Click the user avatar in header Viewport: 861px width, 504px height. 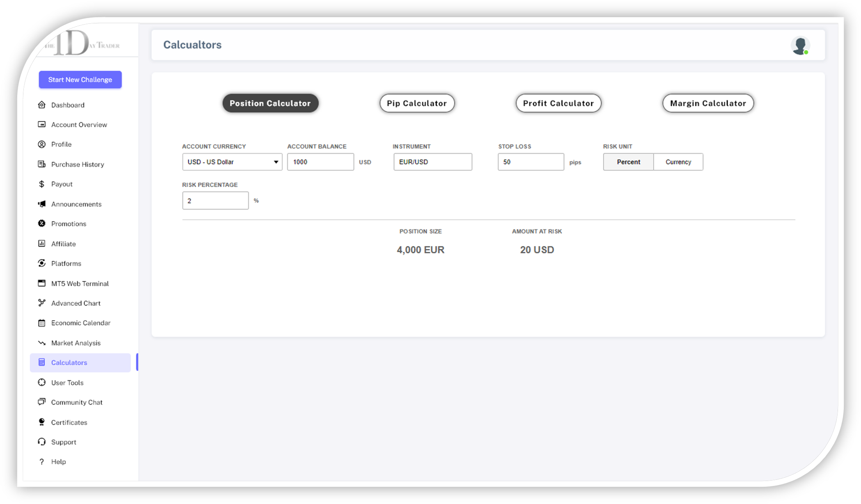tap(799, 46)
